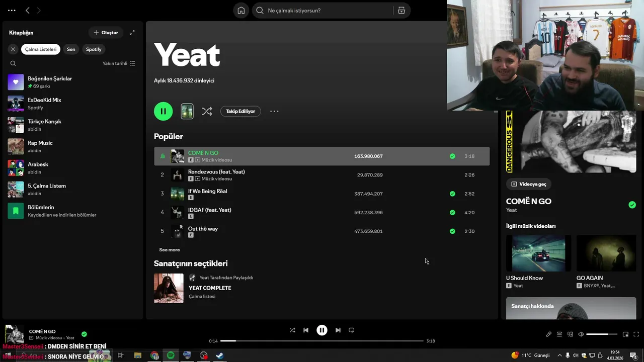644x362 pixels.
Task: Open the weather widget 11°C Güneşli
Action: click(x=530, y=355)
